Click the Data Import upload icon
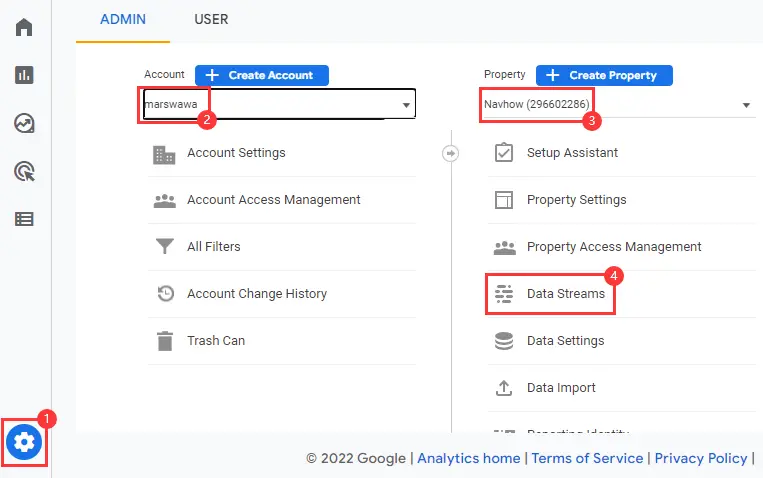The width and height of the screenshot is (763, 478). pos(504,388)
